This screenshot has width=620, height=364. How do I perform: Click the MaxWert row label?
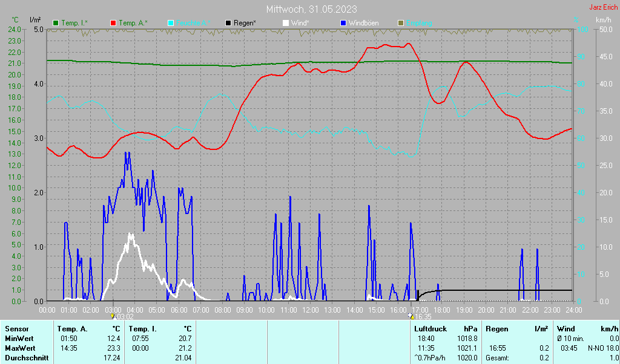[x=21, y=348]
